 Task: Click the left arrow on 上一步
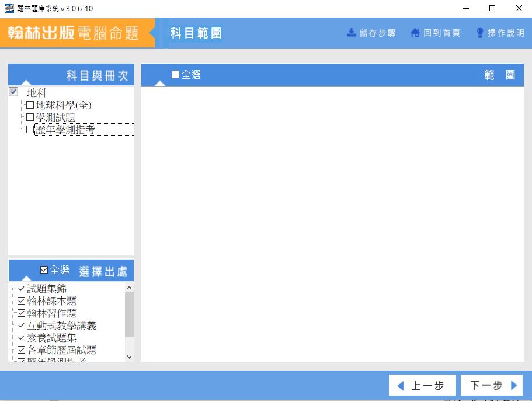pyautogui.click(x=401, y=386)
